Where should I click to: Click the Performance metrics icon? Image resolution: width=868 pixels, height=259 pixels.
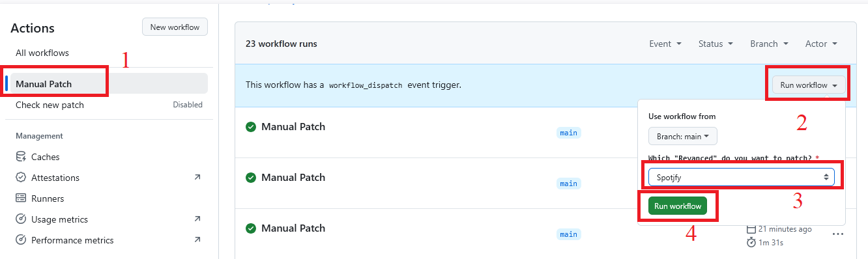click(x=21, y=240)
